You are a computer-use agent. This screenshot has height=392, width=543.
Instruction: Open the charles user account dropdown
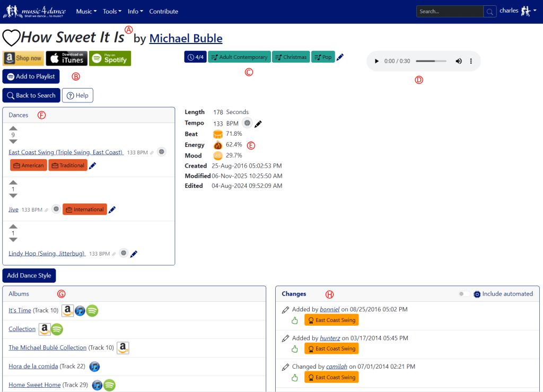(518, 11)
